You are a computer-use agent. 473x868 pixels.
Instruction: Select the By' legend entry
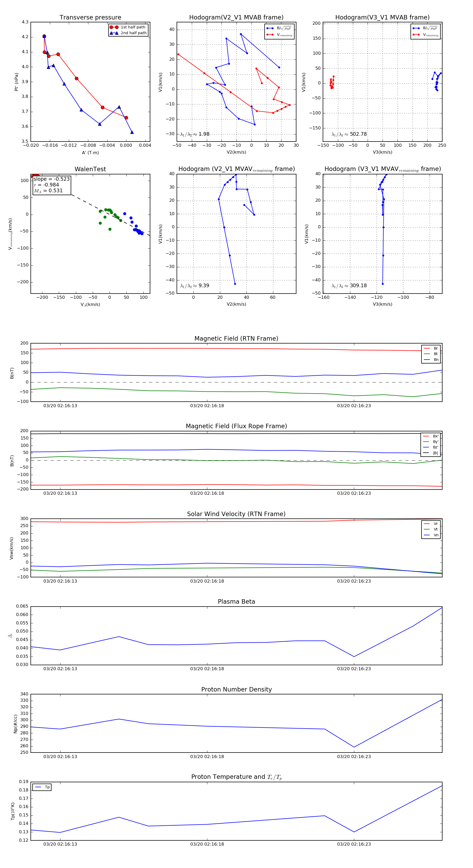[431, 442]
